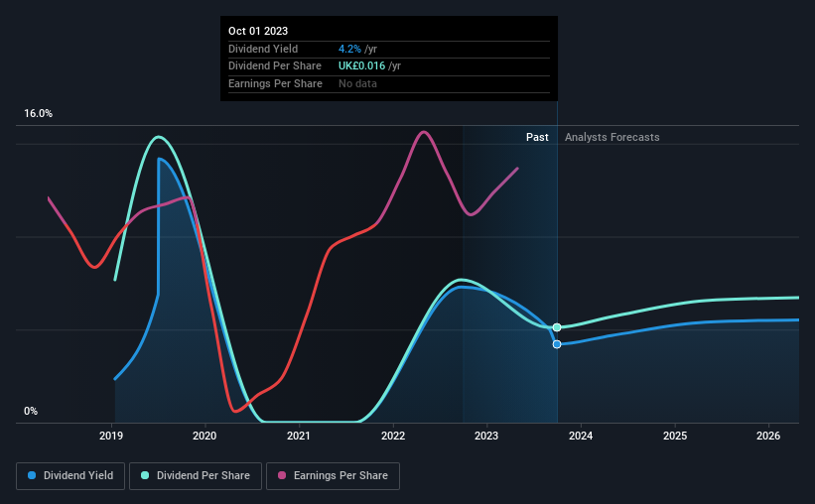Click the No data earnings value

357,83
